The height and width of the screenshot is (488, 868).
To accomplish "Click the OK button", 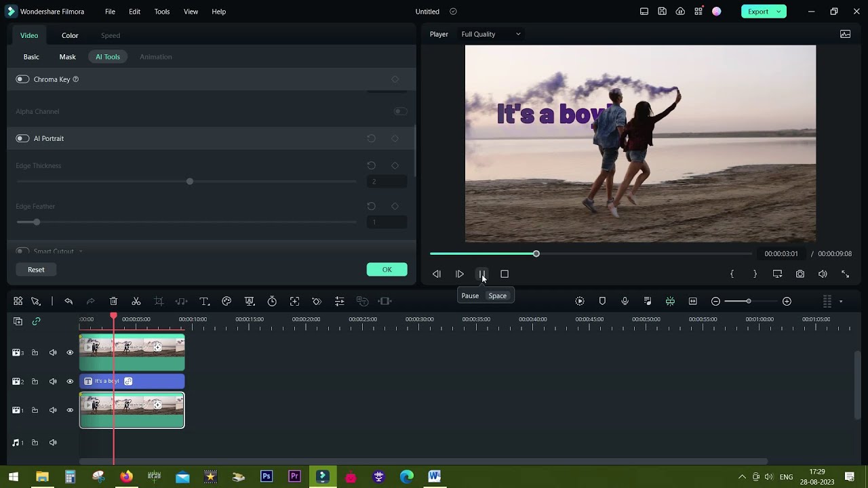I will tap(387, 270).
